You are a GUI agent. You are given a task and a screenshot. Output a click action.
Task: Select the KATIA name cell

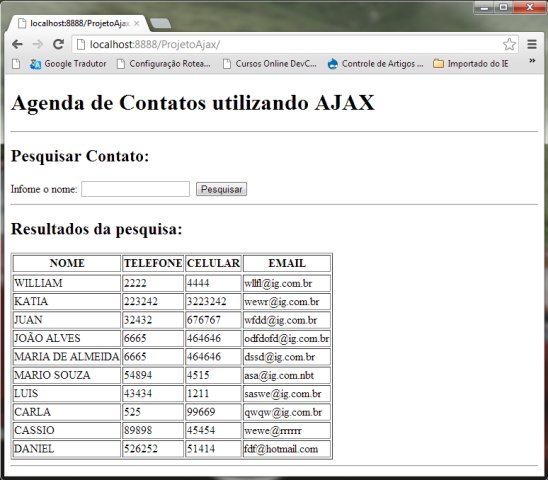point(67,301)
